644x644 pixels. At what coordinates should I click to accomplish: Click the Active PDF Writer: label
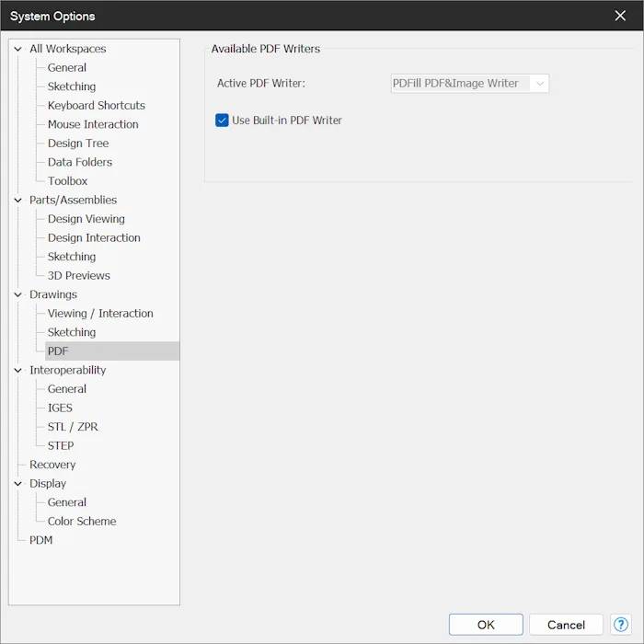tap(260, 84)
